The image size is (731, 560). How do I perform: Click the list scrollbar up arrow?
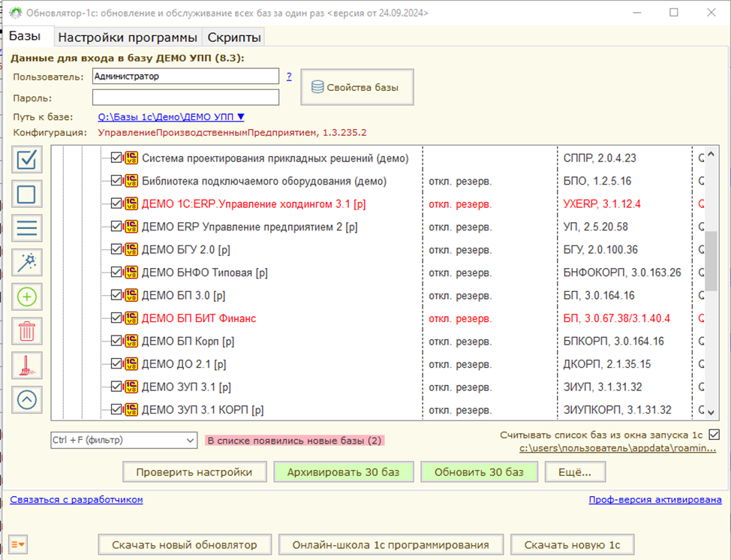(x=711, y=153)
